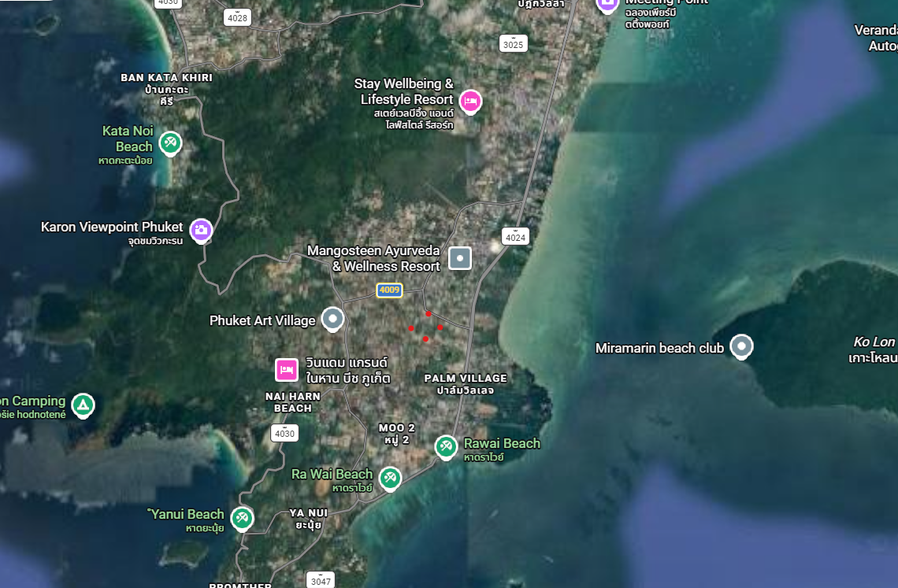Click the Phuket Art Village label
The width and height of the screenshot is (898, 588).
point(262,320)
